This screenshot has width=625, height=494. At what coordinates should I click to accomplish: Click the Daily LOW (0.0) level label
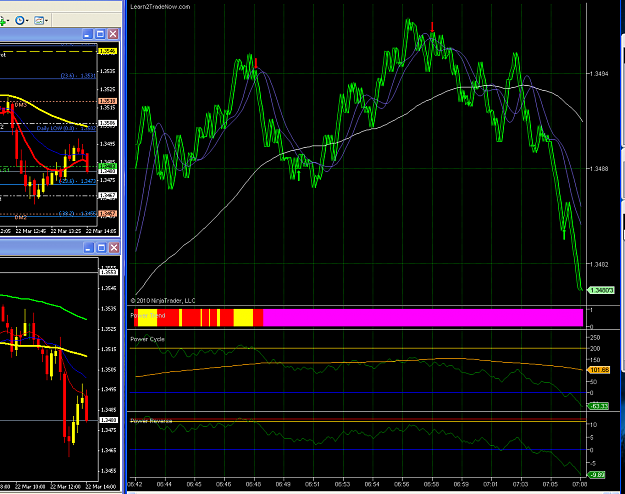point(66,128)
